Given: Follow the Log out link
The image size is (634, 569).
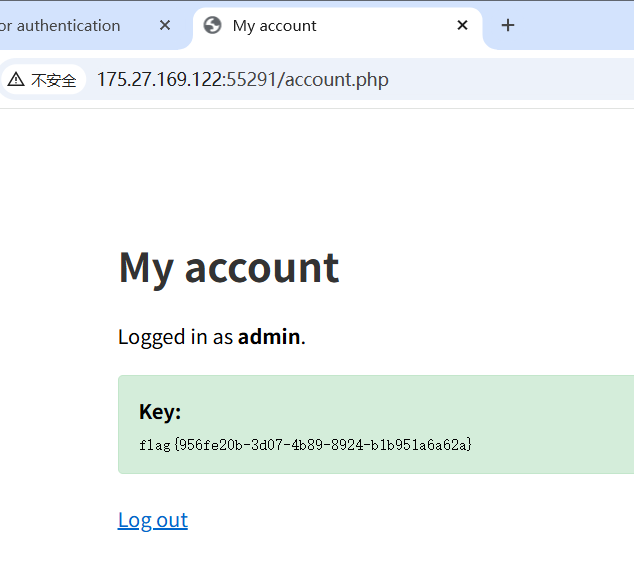Looking at the screenshot, I should click(153, 520).
